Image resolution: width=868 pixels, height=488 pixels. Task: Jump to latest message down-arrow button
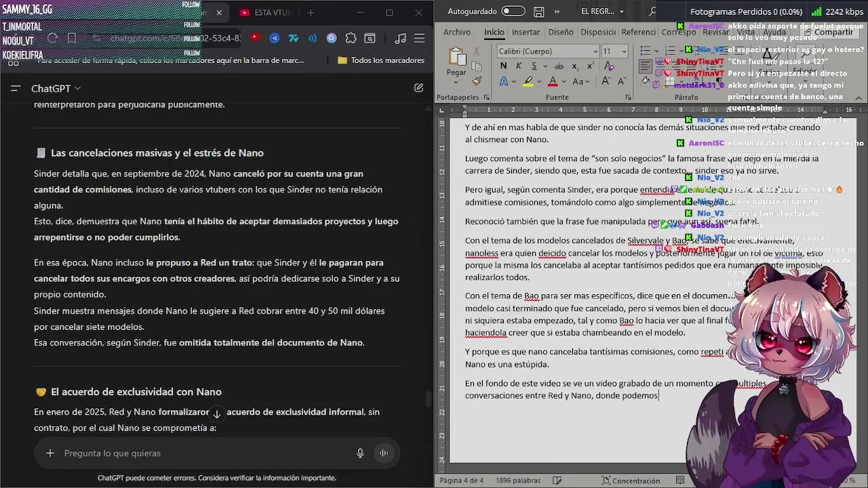(x=216, y=413)
